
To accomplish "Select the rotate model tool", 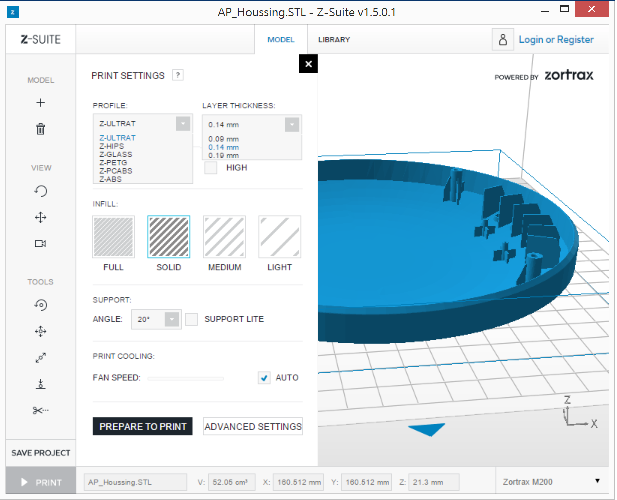I will point(41,305).
